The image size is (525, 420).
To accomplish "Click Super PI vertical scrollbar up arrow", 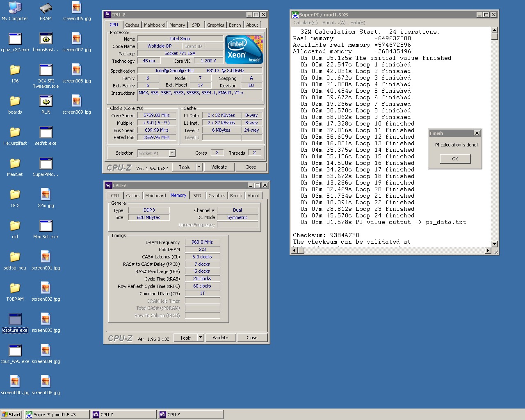I will pos(495,30).
